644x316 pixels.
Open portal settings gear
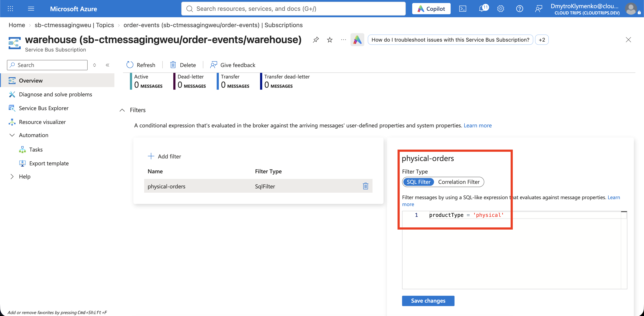tap(500, 9)
